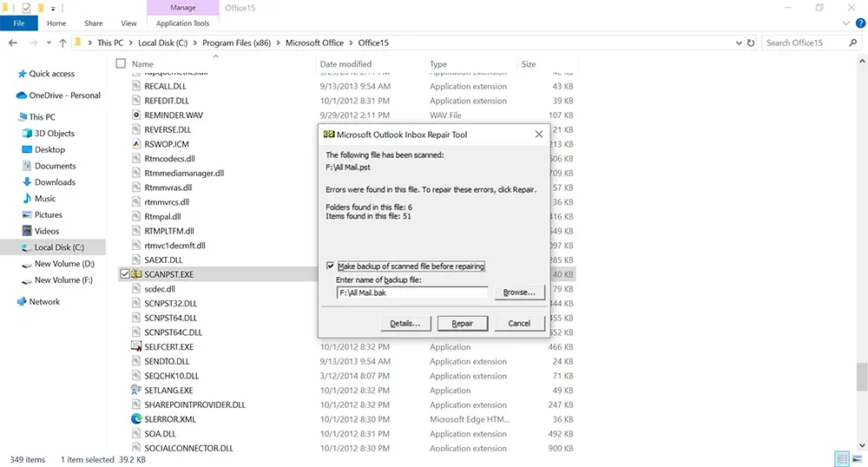Switch to the View ribbon tab

point(128,23)
